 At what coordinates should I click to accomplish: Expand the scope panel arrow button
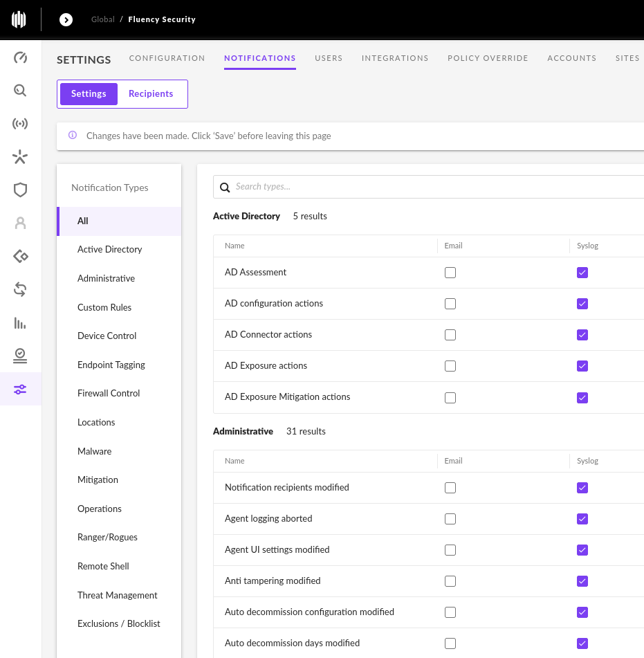point(66,19)
